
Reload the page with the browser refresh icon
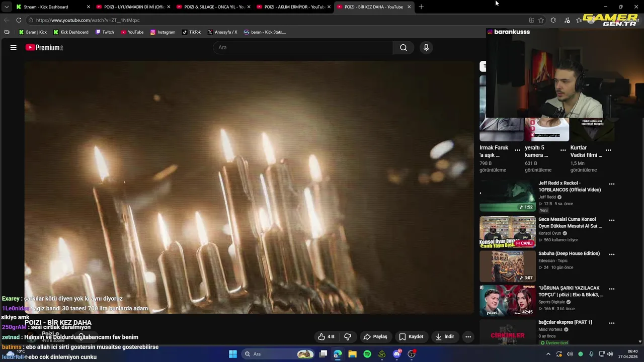[19, 20]
